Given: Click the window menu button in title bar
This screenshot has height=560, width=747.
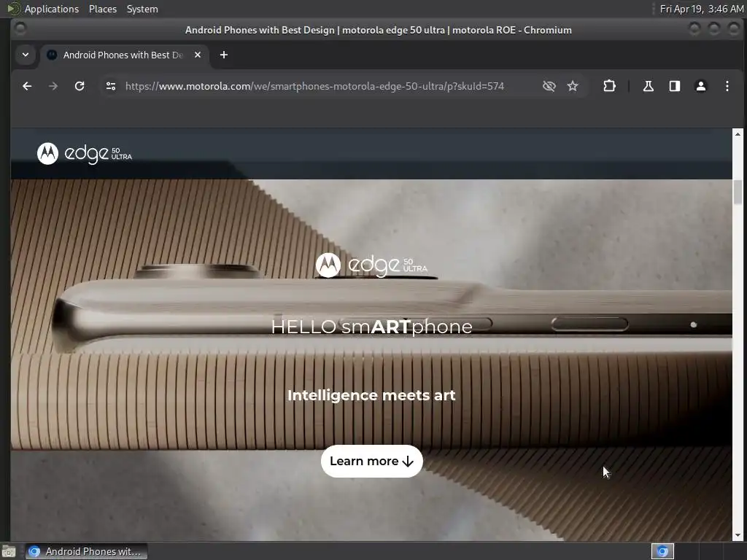Looking at the screenshot, I should pyautogui.click(x=20, y=29).
